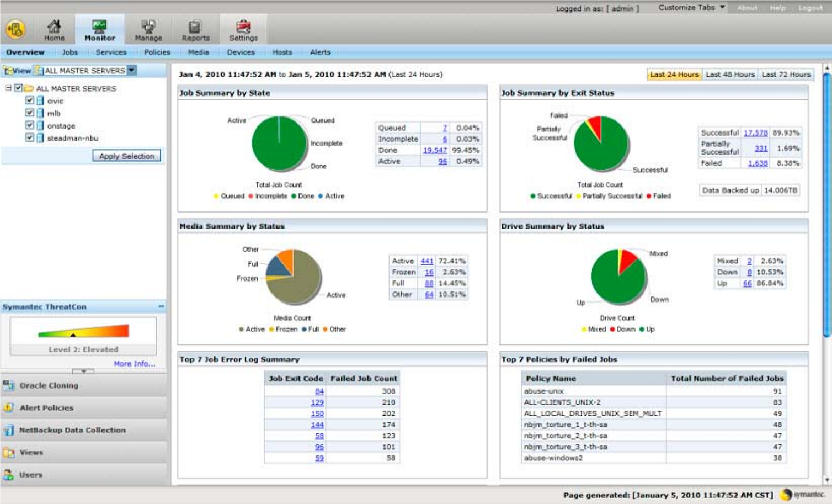Collapse the ALL MASTER SERVERS tree node
Viewport: 832px width, 504px height.
pos(8,88)
